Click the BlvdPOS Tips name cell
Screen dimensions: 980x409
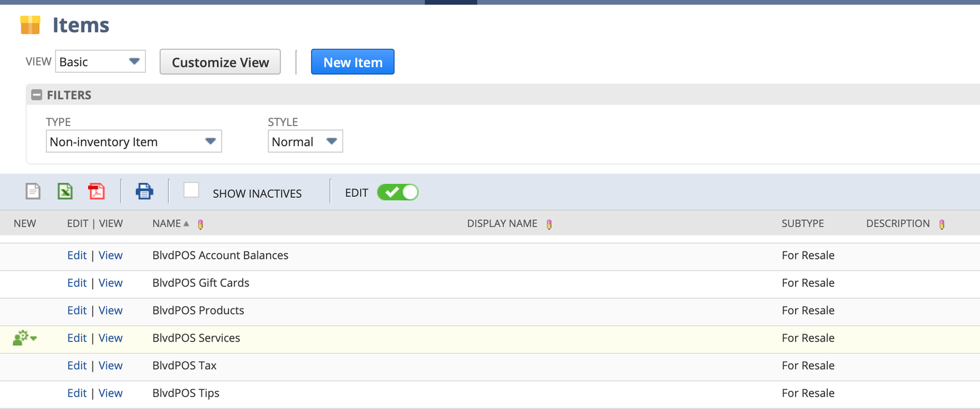pyautogui.click(x=186, y=394)
